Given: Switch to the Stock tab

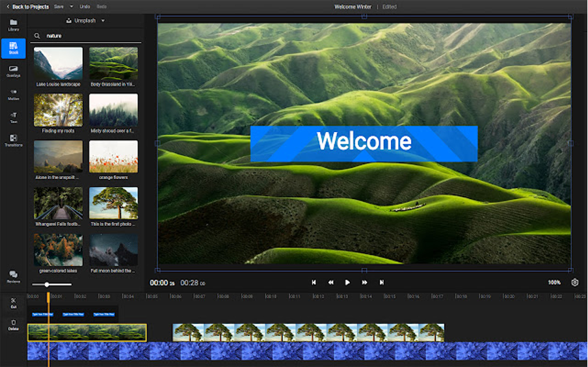Looking at the screenshot, I should 13,48.
